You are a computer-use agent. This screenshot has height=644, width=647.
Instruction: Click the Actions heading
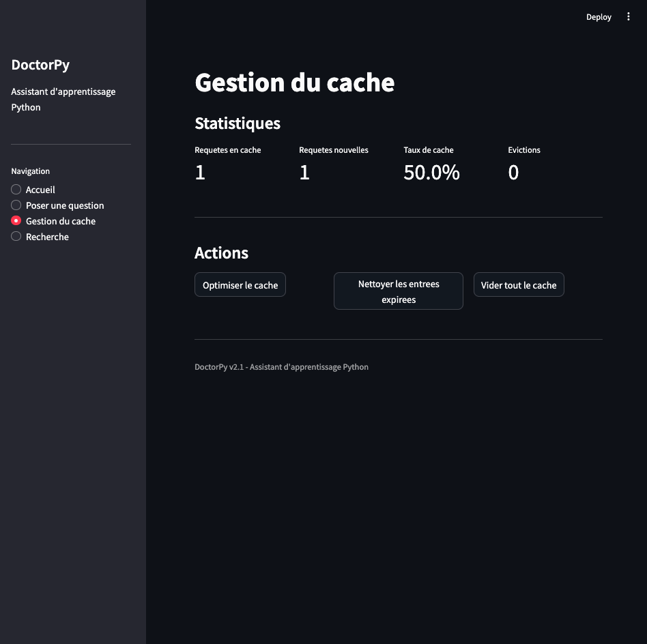tap(222, 253)
